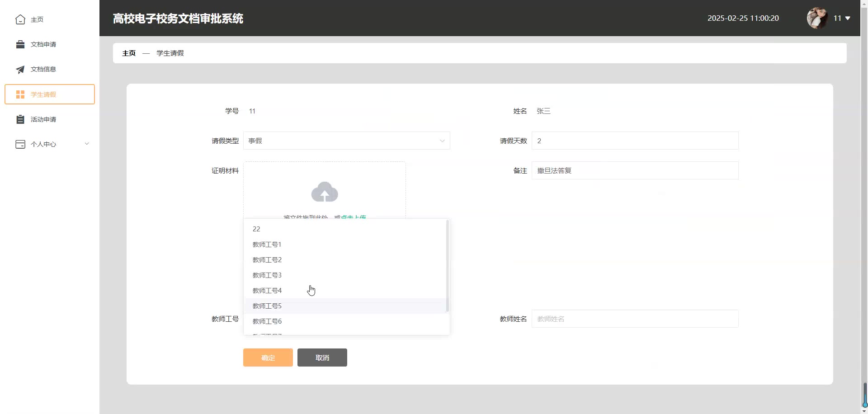Click the home icon in the sidebar
The height and width of the screenshot is (414, 868).
click(x=20, y=19)
